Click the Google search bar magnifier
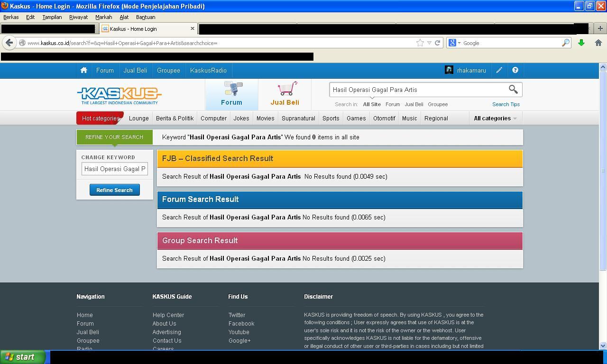 coord(566,43)
